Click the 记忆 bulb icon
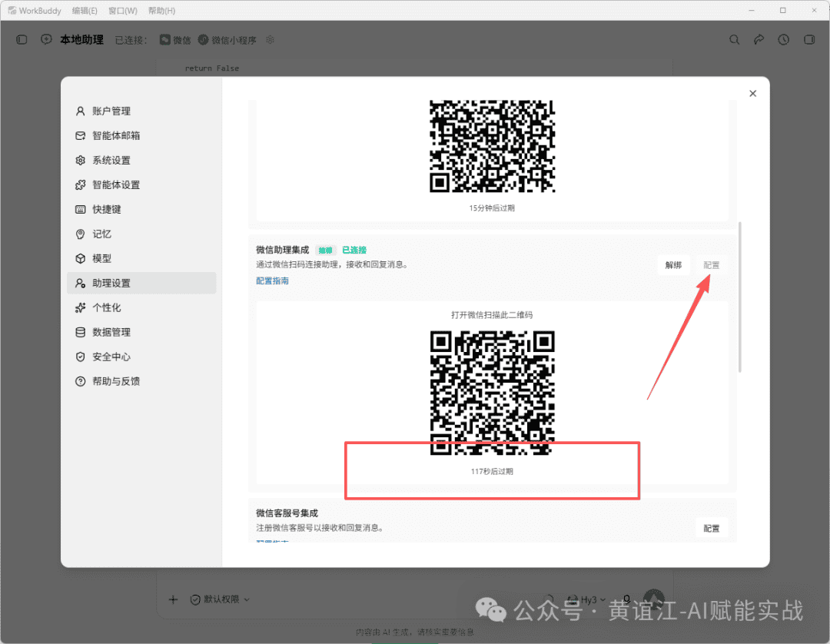Image resolution: width=830 pixels, height=644 pixels. pyautogui.click(x=81, y=234)
